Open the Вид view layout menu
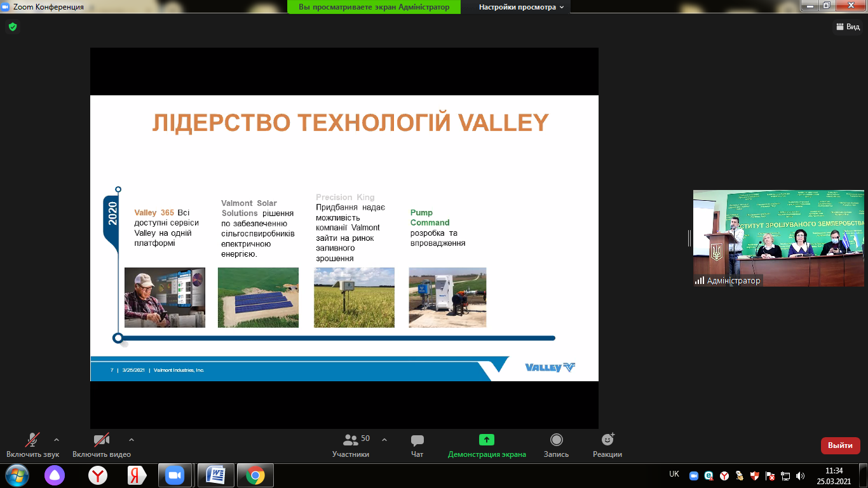Screen dimensions: 868x488 coord(848,27)
